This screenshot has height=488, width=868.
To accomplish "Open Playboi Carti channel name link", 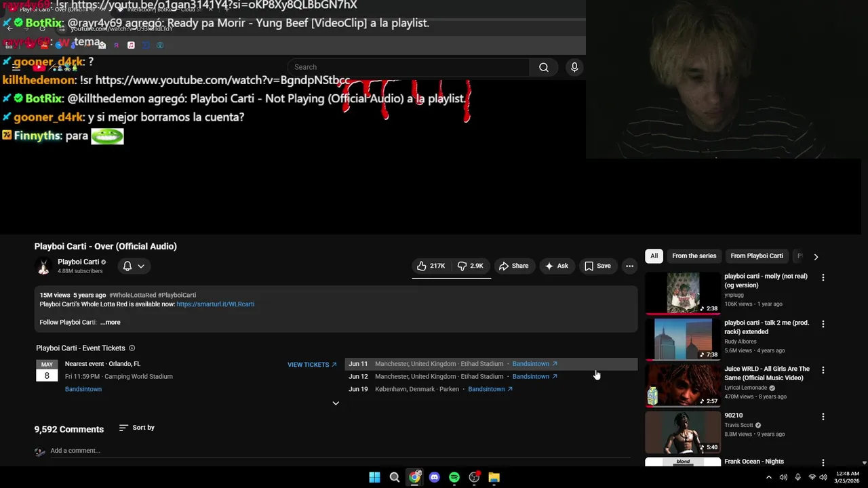I will coord(78,262).
